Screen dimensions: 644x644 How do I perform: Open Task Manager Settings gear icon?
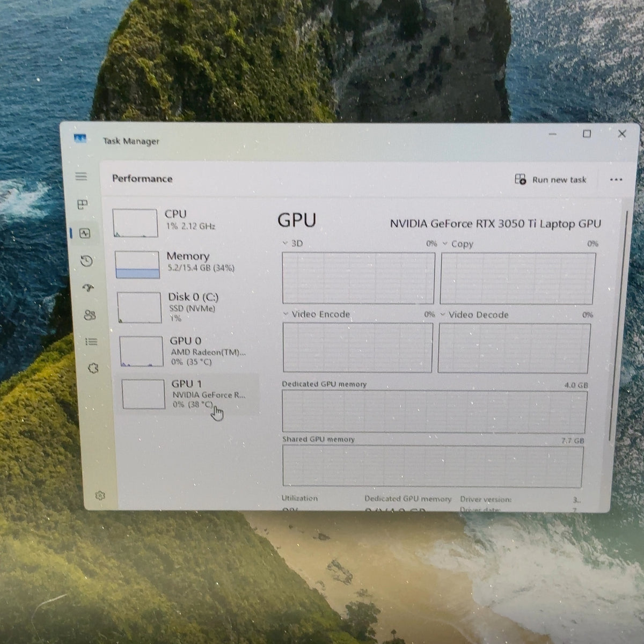click(x=100, y=495)
